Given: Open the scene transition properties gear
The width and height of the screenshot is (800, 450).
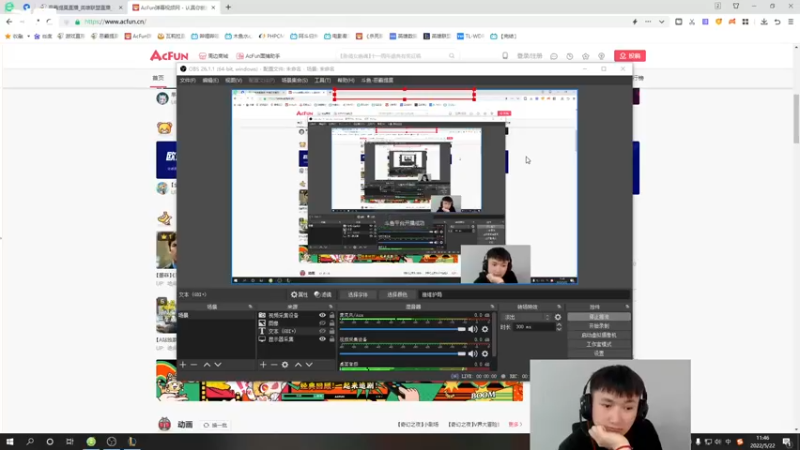Looking at the screenshot, I should (x=558, y=317).
